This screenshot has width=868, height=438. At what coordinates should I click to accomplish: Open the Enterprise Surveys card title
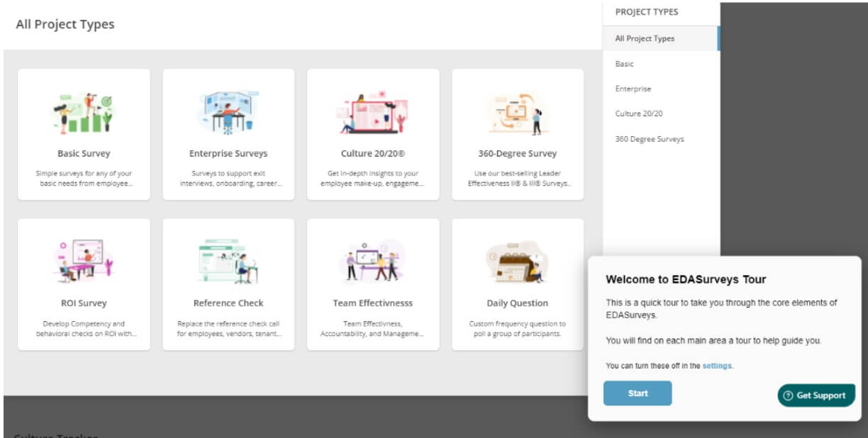point(228,153)
